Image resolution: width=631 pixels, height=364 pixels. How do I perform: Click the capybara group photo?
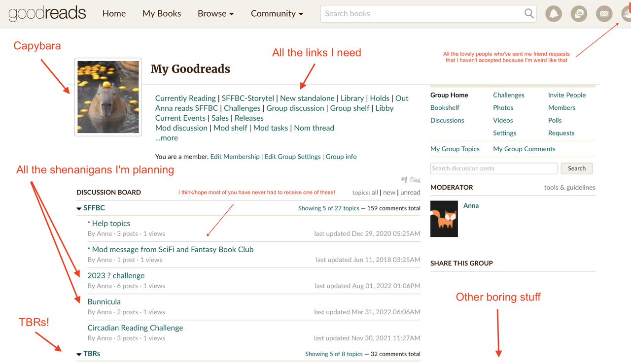pyautogui.click(x=108, y=97)
